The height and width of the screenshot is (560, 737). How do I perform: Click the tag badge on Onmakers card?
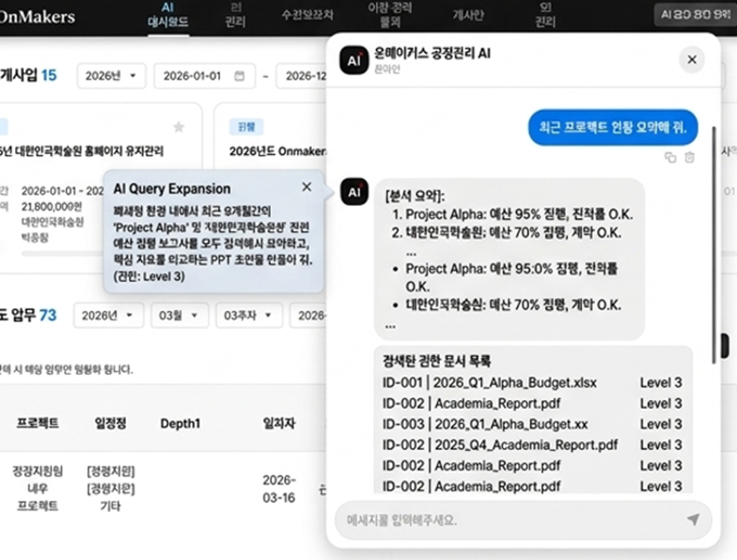pyautogui.click(x=246, y=127)
